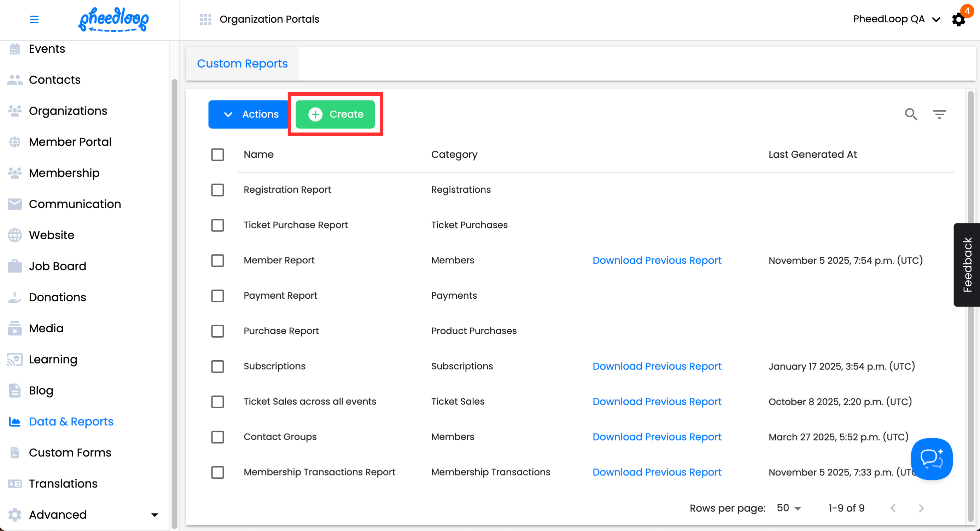This screenshot has width=980, height=531.
Task: Open the Feedback side tab
Action: click(967, 265)
